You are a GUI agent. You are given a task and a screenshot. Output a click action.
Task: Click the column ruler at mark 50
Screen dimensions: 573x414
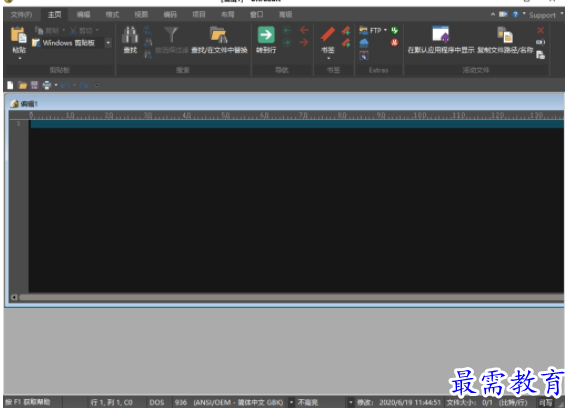[x=225, y=116]
